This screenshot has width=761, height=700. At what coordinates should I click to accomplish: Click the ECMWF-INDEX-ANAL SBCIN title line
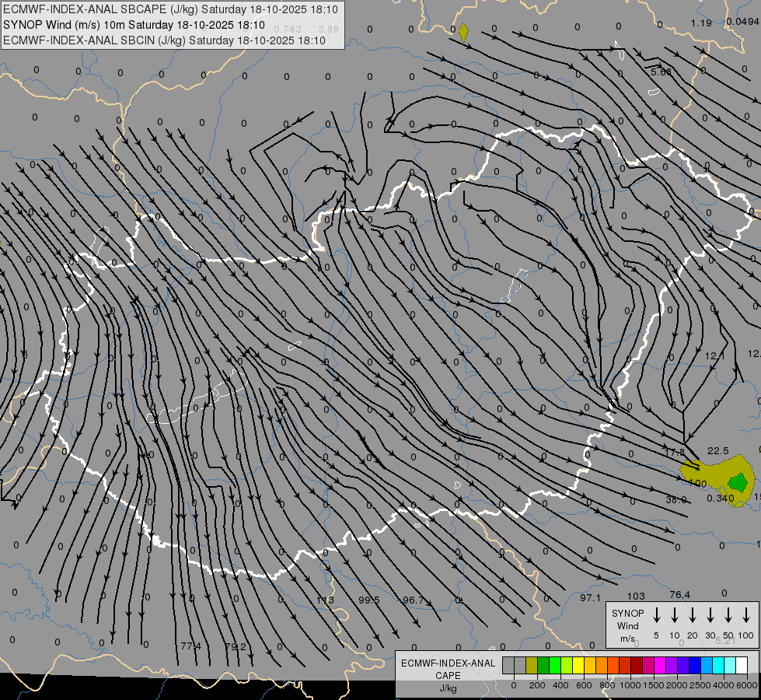click(164, 40)
